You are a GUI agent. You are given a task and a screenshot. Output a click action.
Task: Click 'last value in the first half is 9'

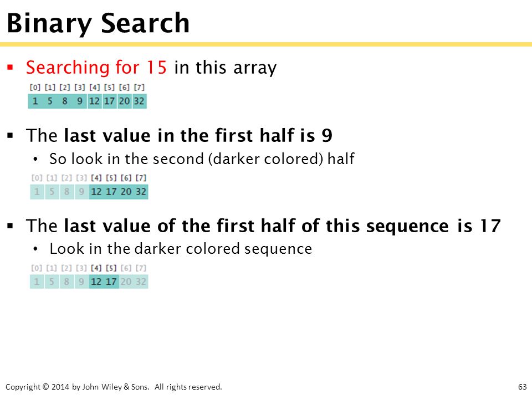(x=198, y=135)
